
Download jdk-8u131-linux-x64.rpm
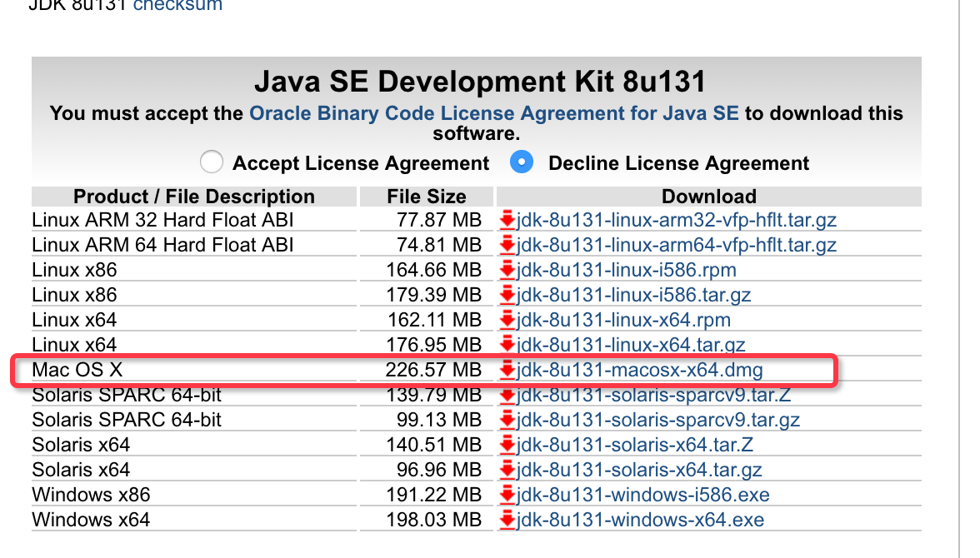pyautogui.click(x=623, y=320)
